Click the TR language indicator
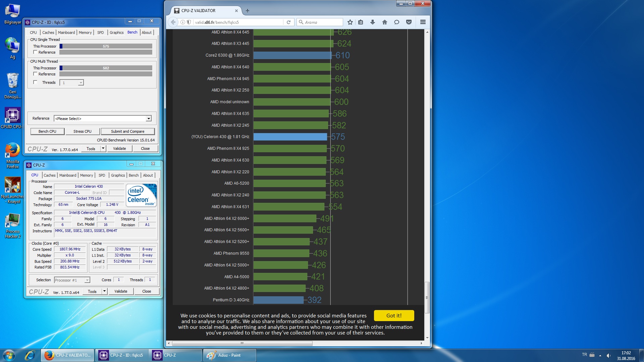Image resolution: width=644 pixels, height=362 pixels. point(585,355)
